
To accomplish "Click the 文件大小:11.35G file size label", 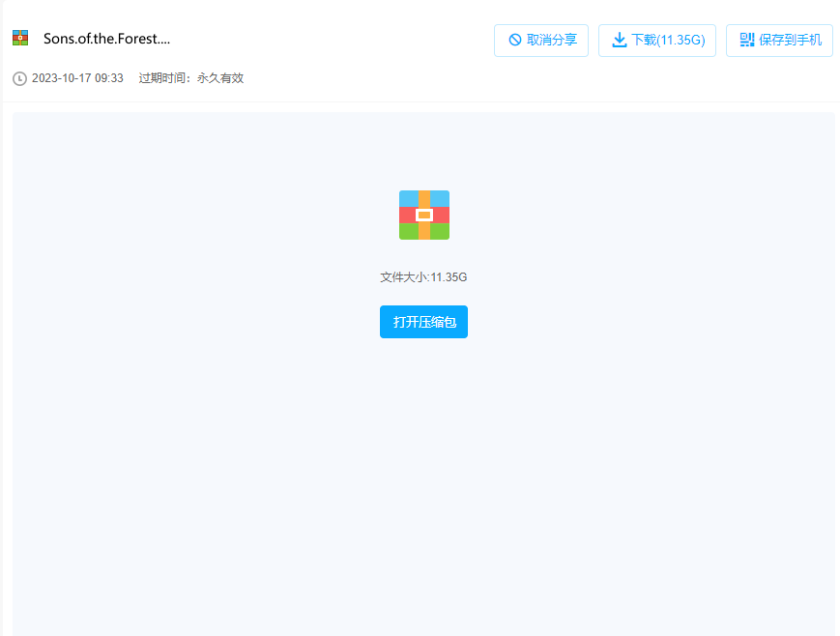I will point(423,277).
